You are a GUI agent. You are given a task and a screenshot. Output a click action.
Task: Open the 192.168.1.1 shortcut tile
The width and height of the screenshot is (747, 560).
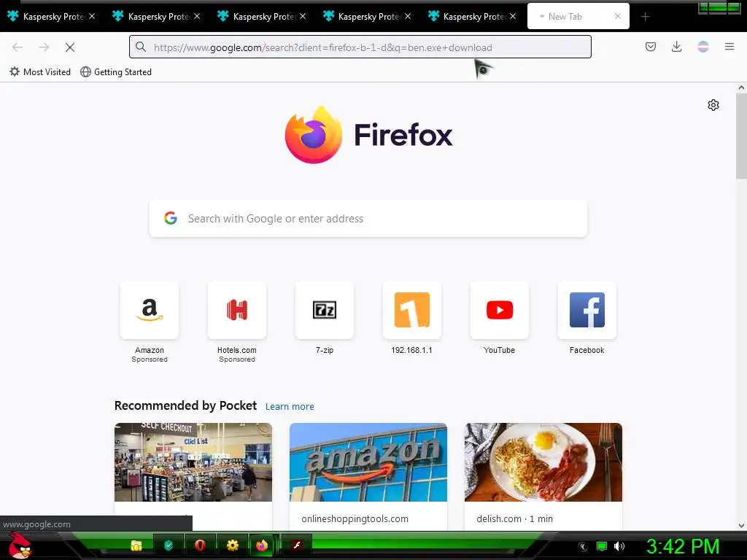pyautogui.click(x=411, y=311)
